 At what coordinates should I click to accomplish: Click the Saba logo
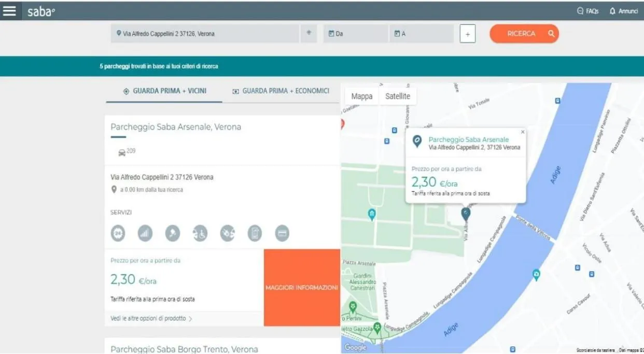[x=41, y=11]
